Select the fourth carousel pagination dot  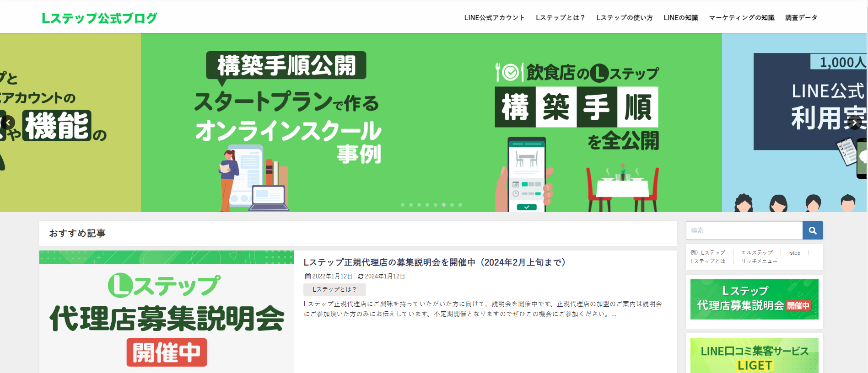tap(427, 205)
